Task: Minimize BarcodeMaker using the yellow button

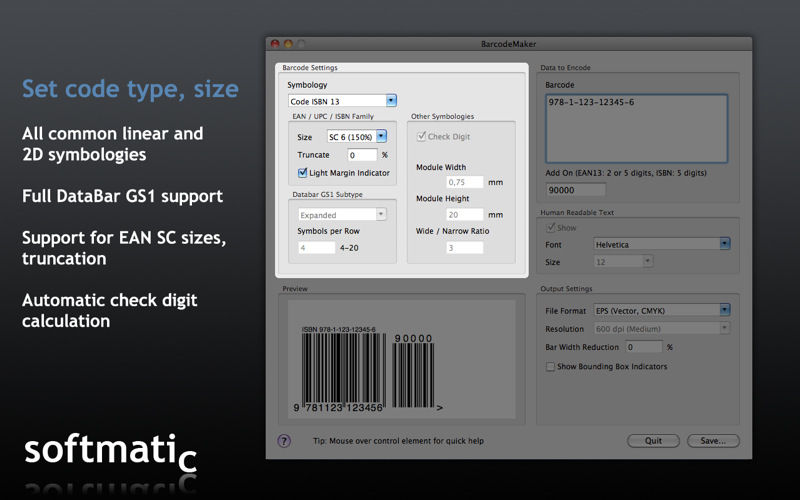Action: click(x=288, y=44)
